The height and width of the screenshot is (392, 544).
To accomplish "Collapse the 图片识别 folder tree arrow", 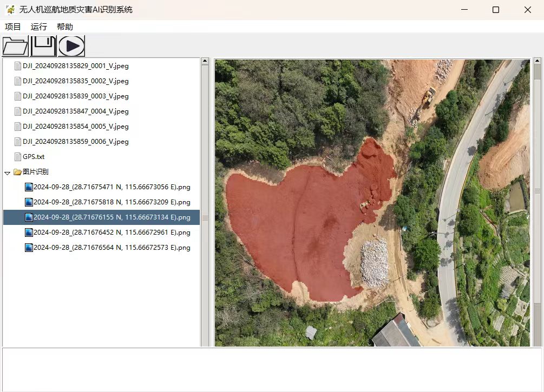I will pyautogui.click(x=7, y=172).
